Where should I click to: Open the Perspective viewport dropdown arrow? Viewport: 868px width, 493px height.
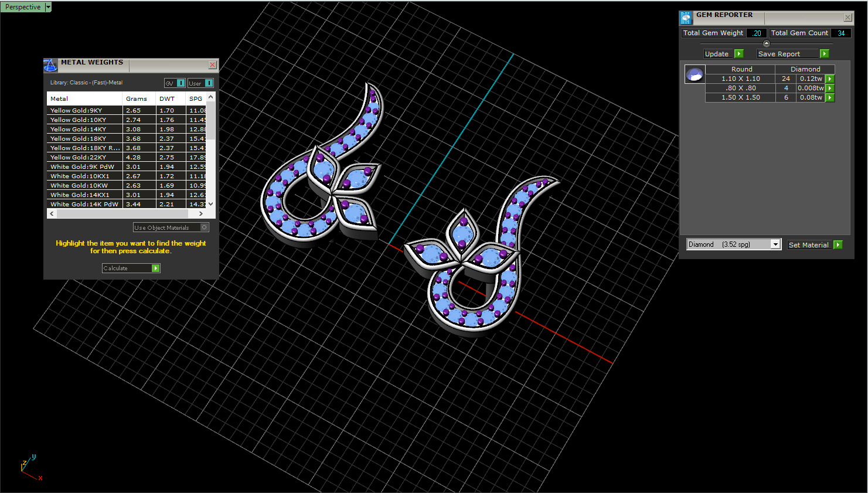coord(48,7)
